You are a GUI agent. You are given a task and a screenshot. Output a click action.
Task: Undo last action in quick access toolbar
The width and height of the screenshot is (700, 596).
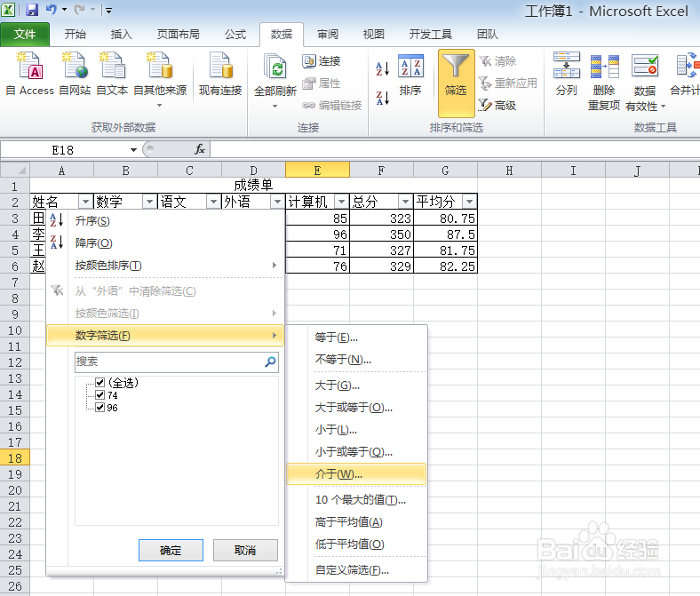click(x=52, y=10)
